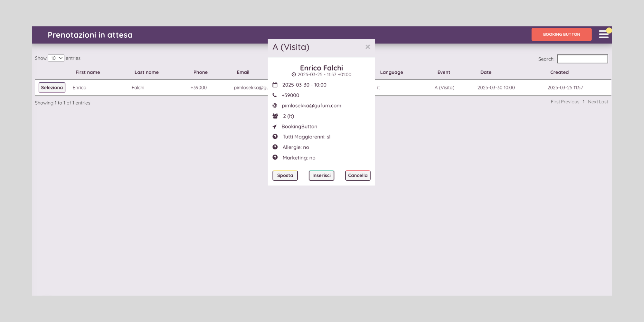Click 'pimlosekka@gufum.com' in the popup
The height and width of the screenshot is (322, 644).
311,106
